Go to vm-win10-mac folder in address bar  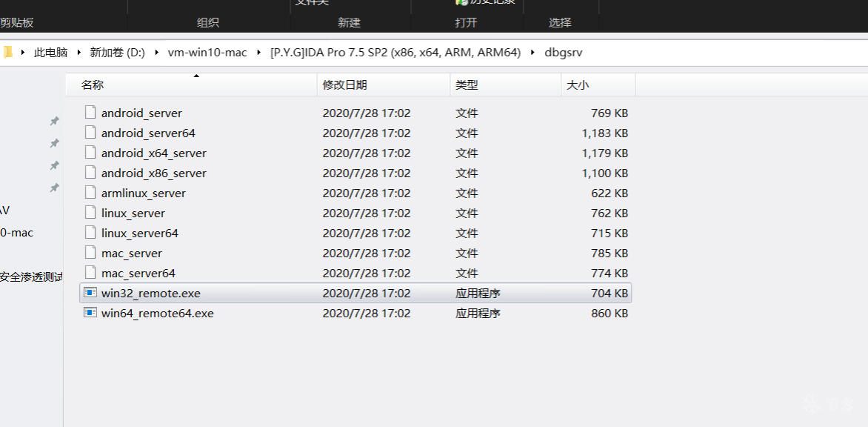click(207, 53)
